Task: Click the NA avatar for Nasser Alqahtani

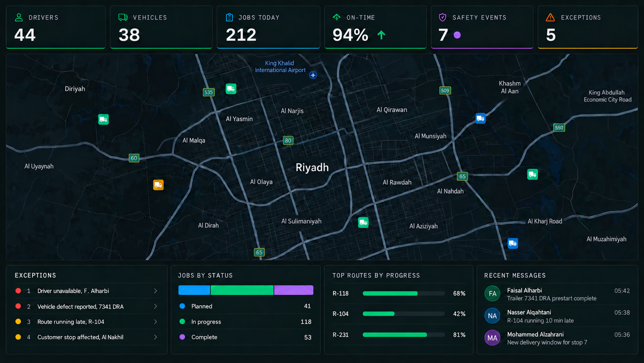Action: [x=492, y=316]
